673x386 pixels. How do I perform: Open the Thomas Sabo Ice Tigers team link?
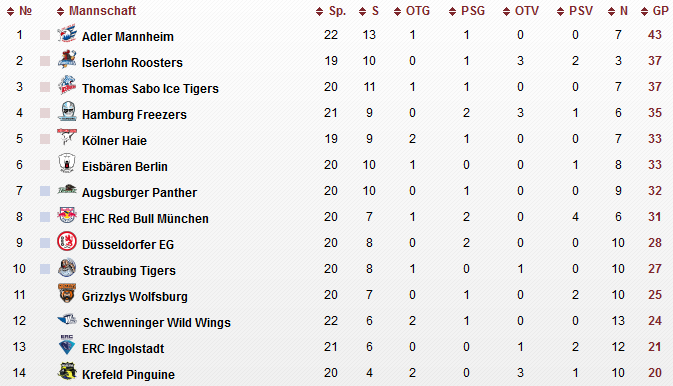click(150, 88)
